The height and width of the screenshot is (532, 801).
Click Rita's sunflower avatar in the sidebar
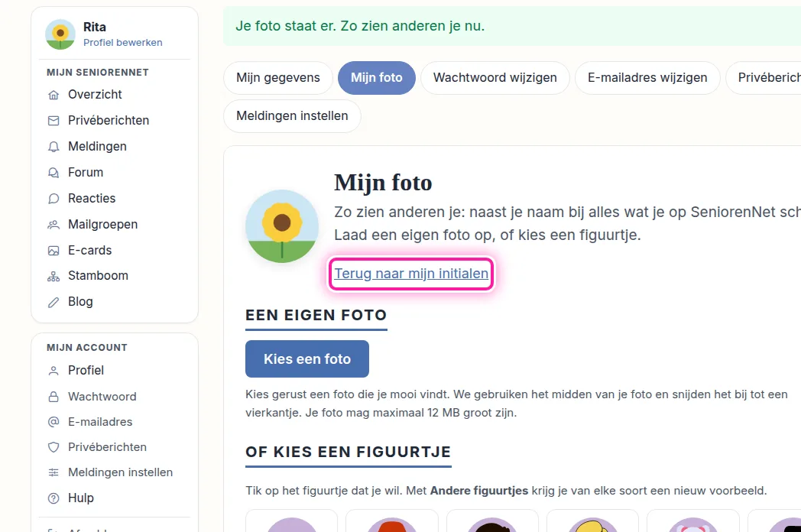60,34
